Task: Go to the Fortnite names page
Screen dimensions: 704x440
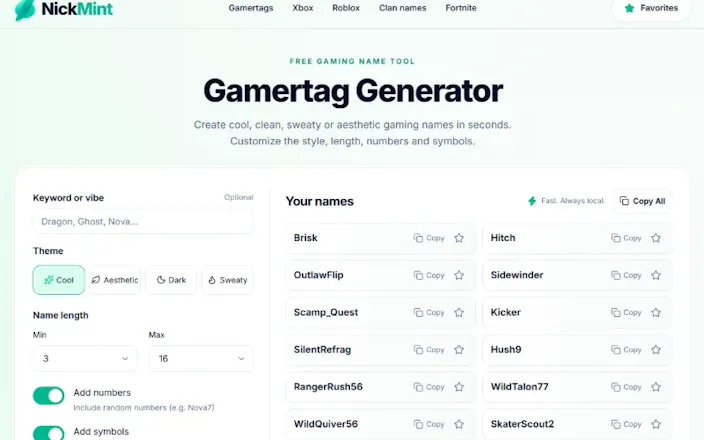Action: point(461,8)
